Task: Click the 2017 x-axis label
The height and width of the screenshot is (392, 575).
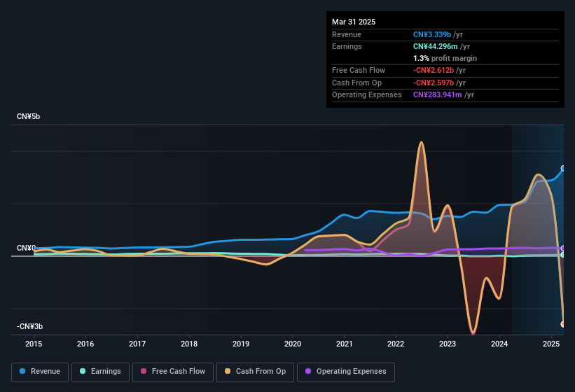Action: [137, 344]
